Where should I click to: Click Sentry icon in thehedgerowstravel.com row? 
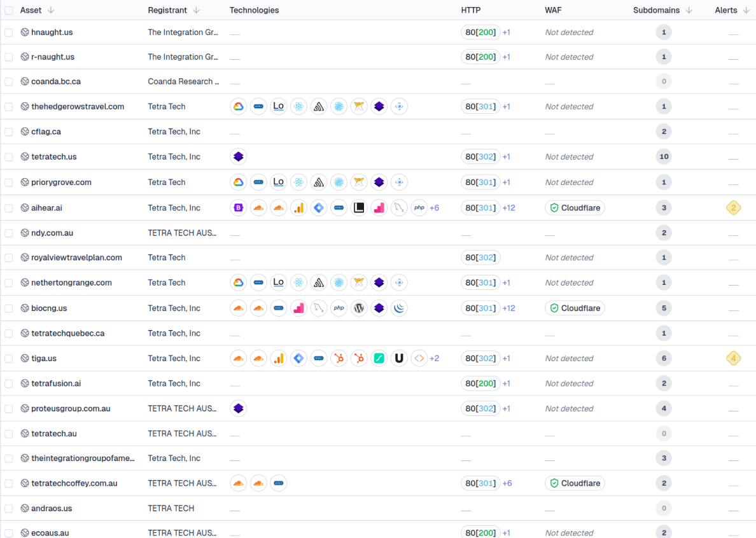click(319, 106)
